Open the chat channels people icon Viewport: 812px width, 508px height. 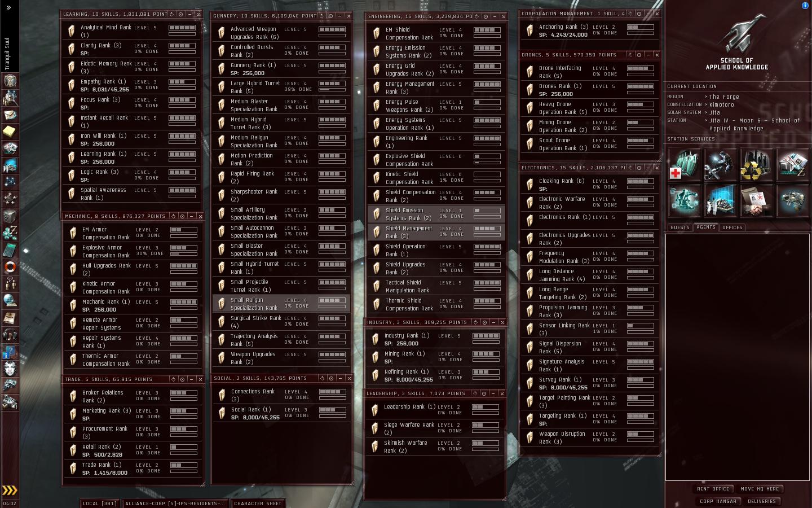[x=10, y=283]
